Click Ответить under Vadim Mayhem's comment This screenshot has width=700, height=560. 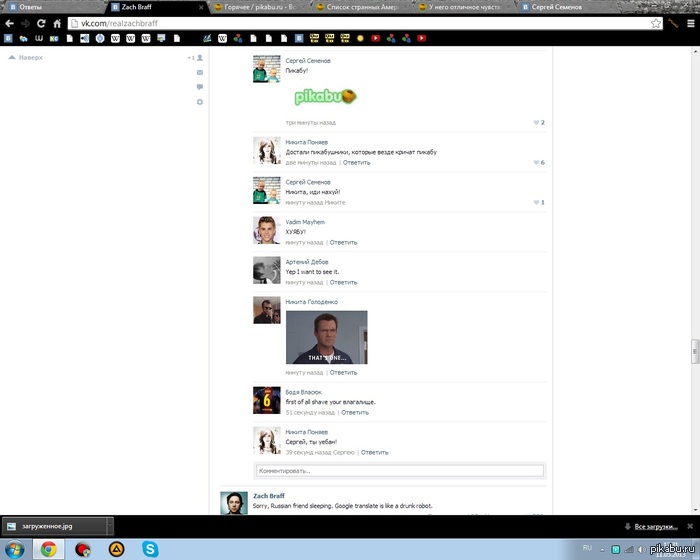coord(343,242)
